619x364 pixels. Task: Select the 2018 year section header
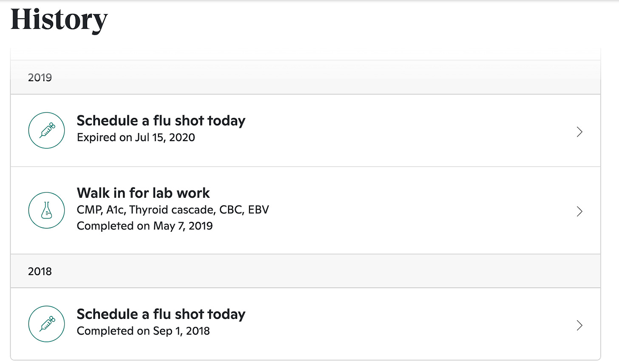point(40,271)
